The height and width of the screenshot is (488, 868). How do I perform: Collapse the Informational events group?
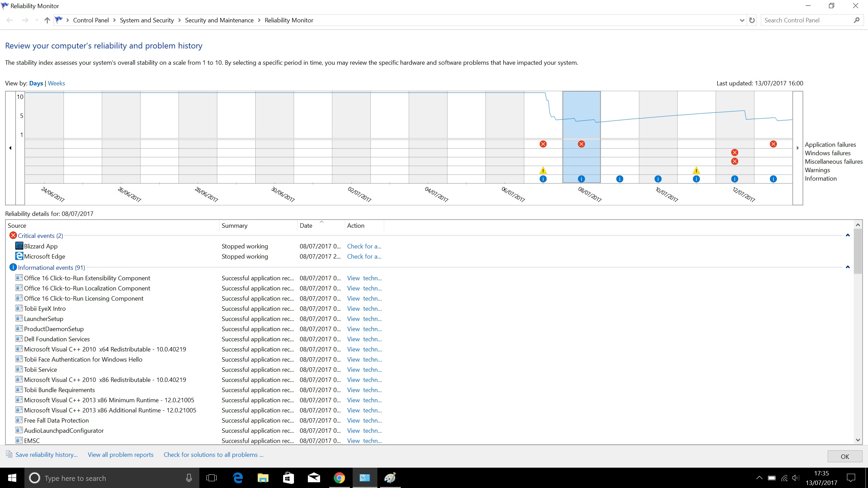coord(848,267)
